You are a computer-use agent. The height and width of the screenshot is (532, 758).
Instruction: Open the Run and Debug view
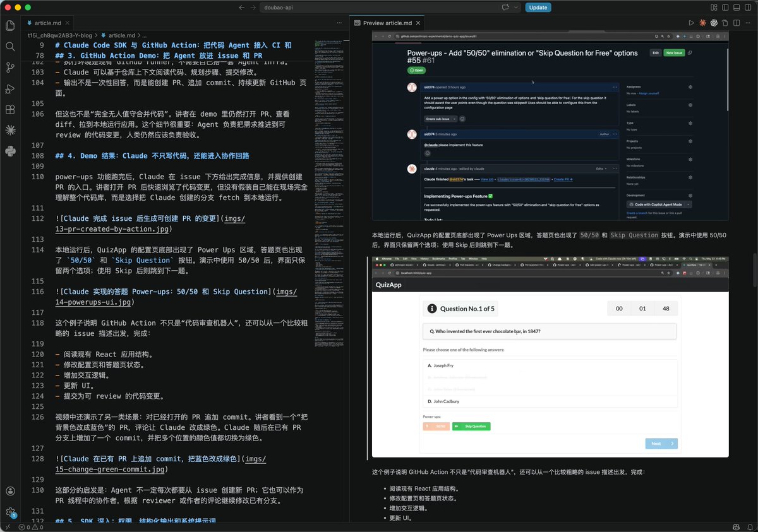[10, 88]
